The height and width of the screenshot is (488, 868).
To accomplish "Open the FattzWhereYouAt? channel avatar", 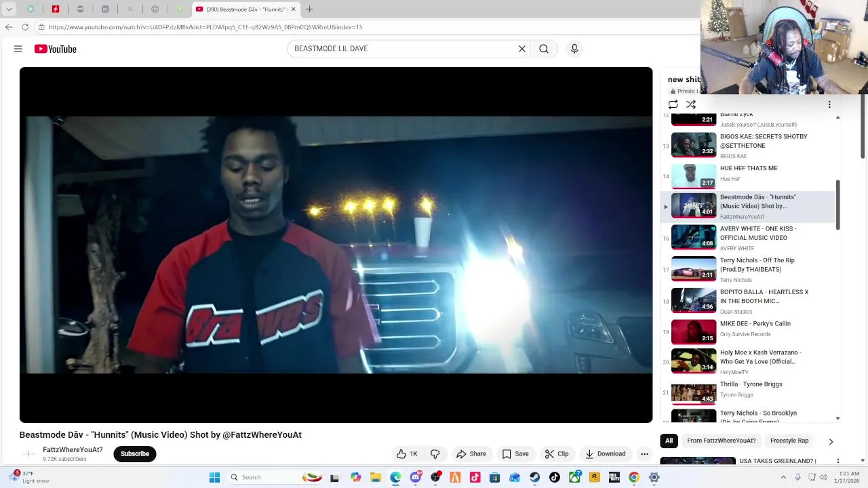I will coord(28,454).
